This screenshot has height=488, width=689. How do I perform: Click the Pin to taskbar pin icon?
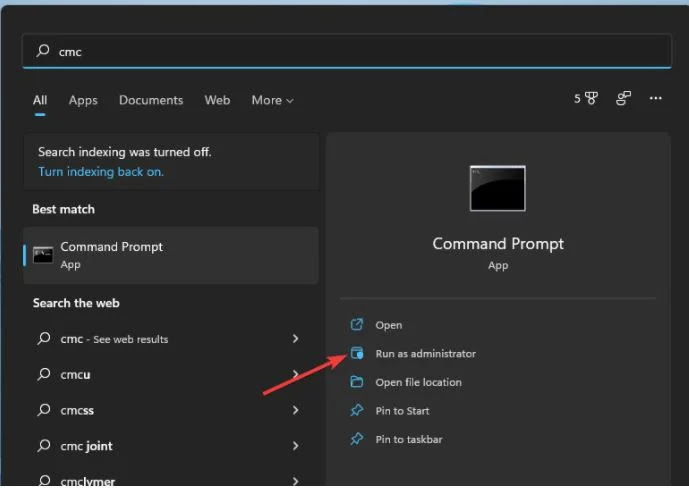357,439
